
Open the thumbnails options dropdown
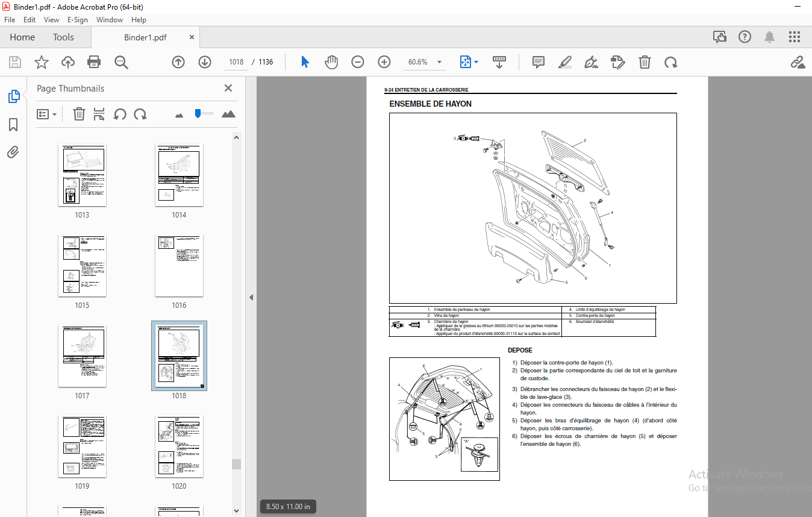[x=46, y=114]
